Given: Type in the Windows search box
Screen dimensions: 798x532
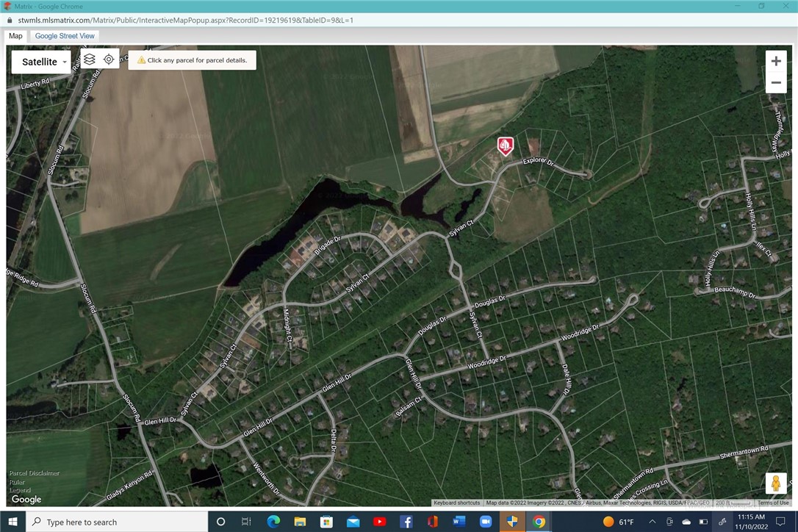Looking at the screenshot, I should [118, 522].
